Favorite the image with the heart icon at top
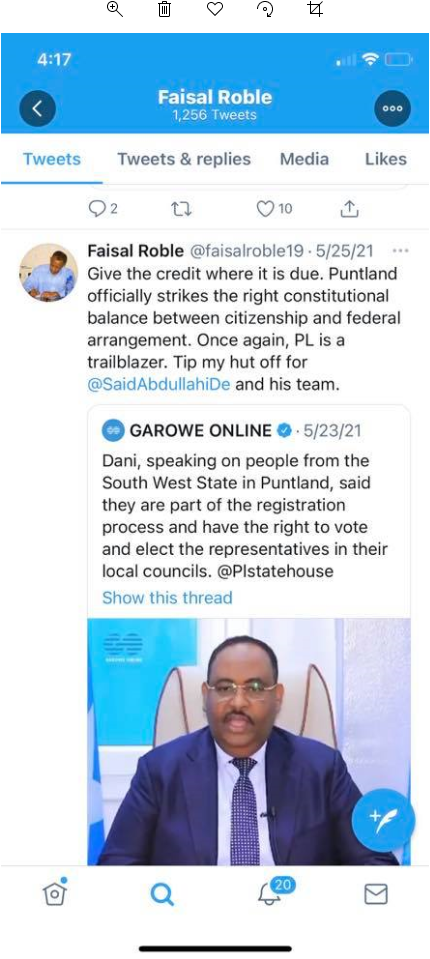This screenshot has width=430, height=959. [x=215, y=9]
